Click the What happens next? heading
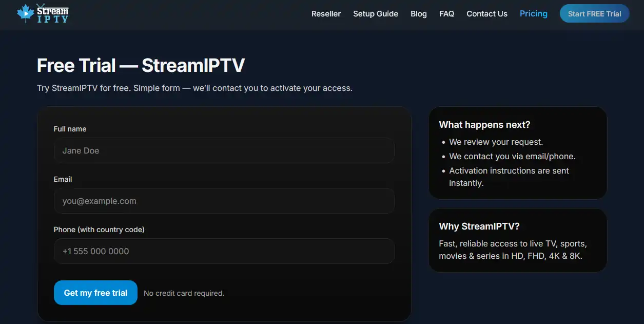Image resolution: width=644 pixels, height=324 pixels. point(484,125)
